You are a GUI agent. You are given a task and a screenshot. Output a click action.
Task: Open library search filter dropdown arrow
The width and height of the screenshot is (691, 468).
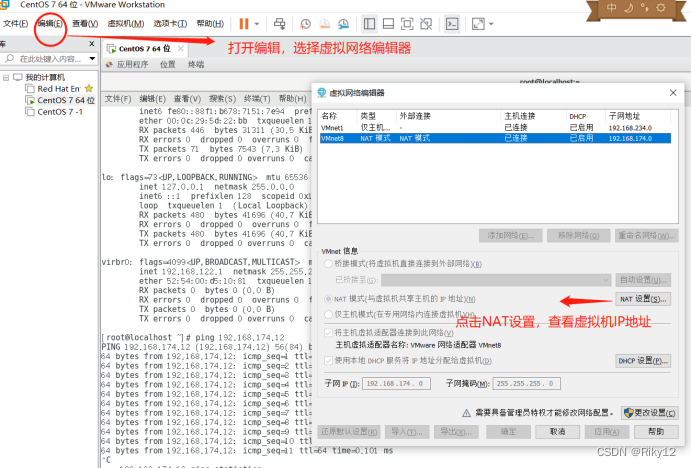[92, 59]
